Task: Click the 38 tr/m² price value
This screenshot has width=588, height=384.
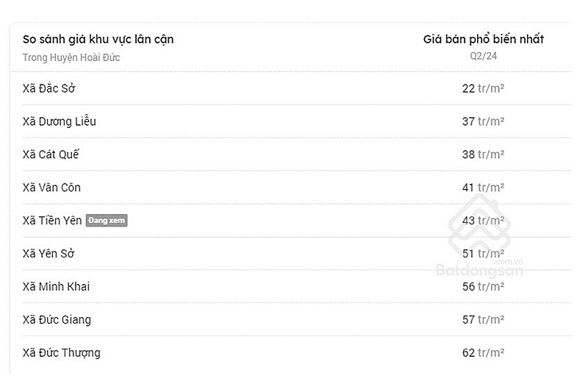Action: click(x=483, y=154)
